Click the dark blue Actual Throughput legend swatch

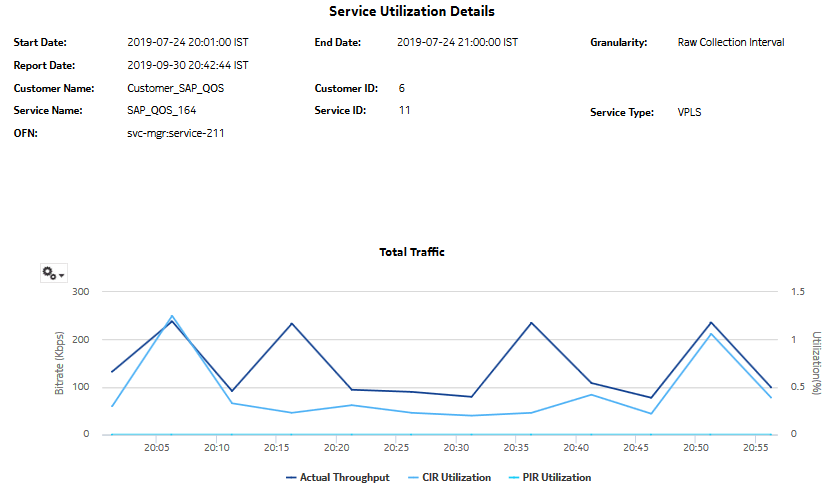coord(293,478)
